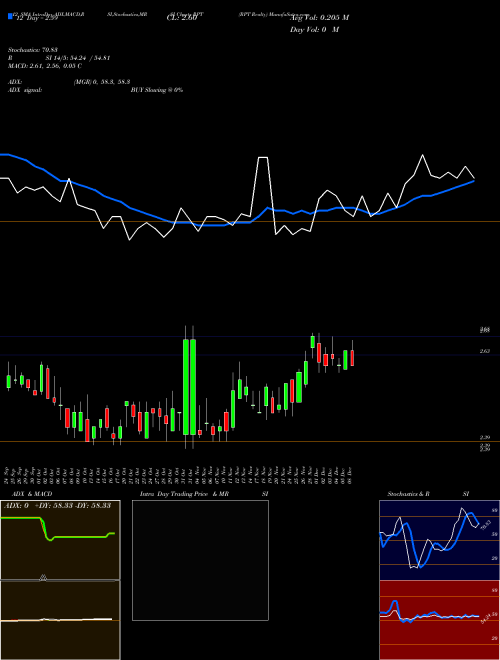
Task: Click the MACD lower-left chart panel
Action: 60,620
